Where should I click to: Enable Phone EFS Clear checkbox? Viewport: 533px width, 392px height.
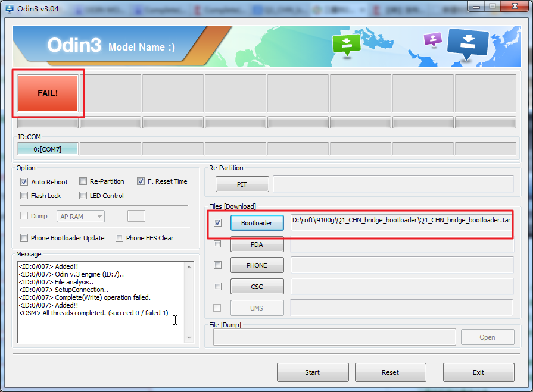pyautogui.click(x=119, y=238)
